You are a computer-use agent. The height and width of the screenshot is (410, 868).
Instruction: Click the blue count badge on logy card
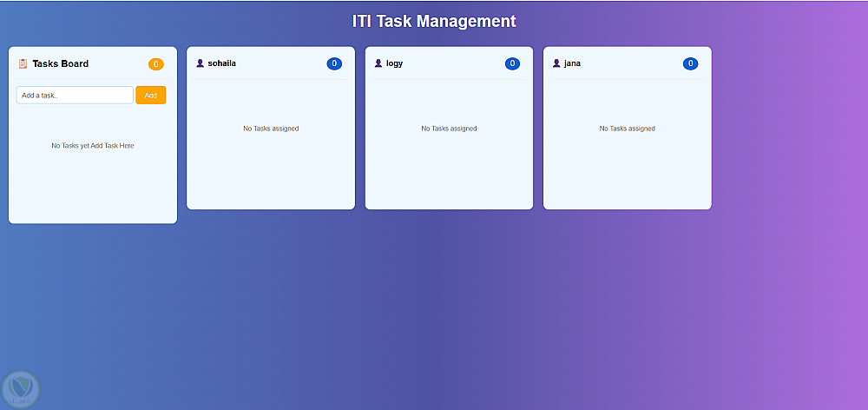click(x=513, y=63)
